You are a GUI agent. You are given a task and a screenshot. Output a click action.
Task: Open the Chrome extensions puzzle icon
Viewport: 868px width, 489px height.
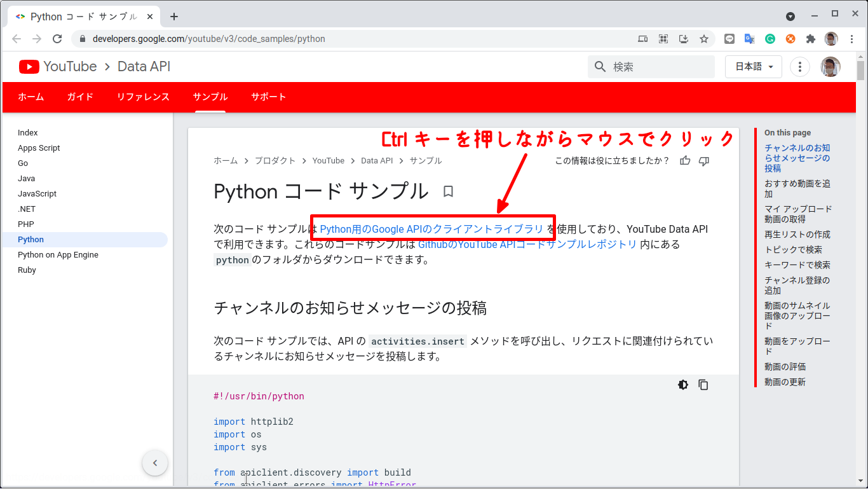coord(810,39)
